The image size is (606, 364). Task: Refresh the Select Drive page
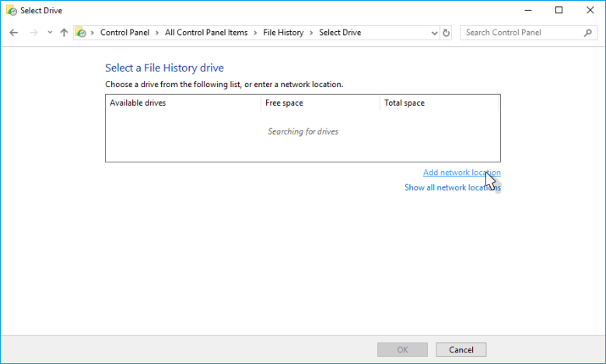446,33
